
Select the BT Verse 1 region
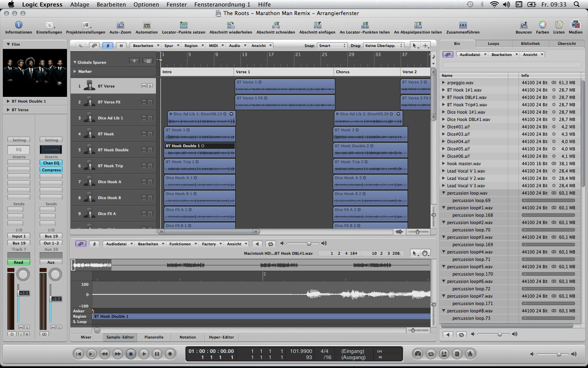285,86
